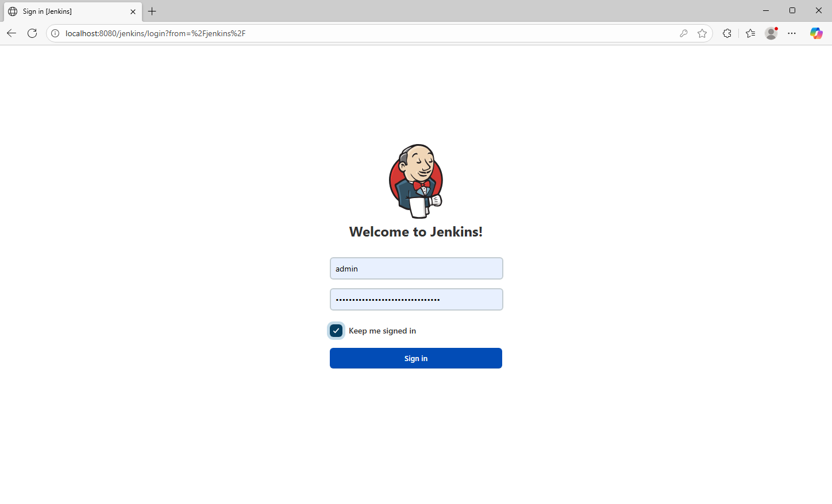Reload the Jenkins login page

pyautogui.click(x=32, y=33)
